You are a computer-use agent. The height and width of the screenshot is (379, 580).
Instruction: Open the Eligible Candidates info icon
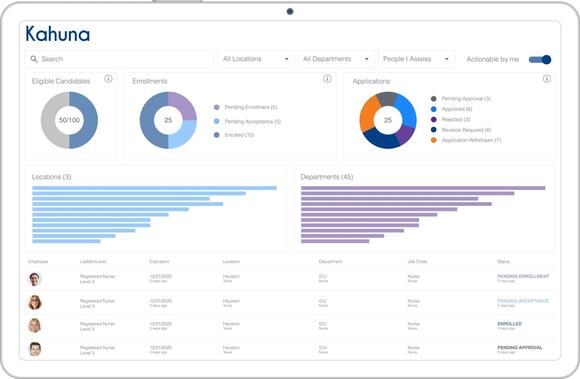[x=108, y=78]
